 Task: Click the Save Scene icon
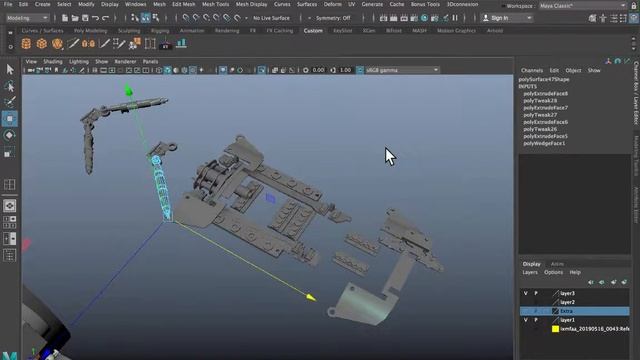(x=85, y=18)
